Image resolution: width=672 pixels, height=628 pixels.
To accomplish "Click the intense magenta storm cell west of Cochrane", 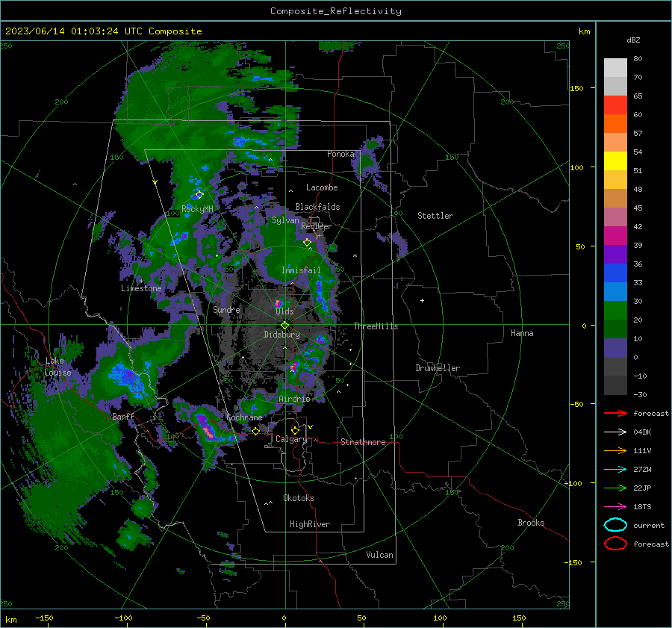I will (x=206, y=427).
